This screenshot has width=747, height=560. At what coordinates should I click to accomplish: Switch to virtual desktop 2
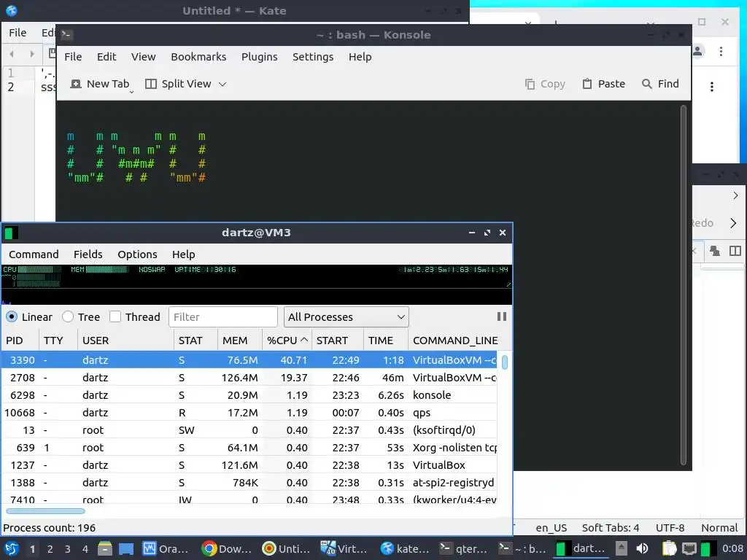tap(50, 549)
